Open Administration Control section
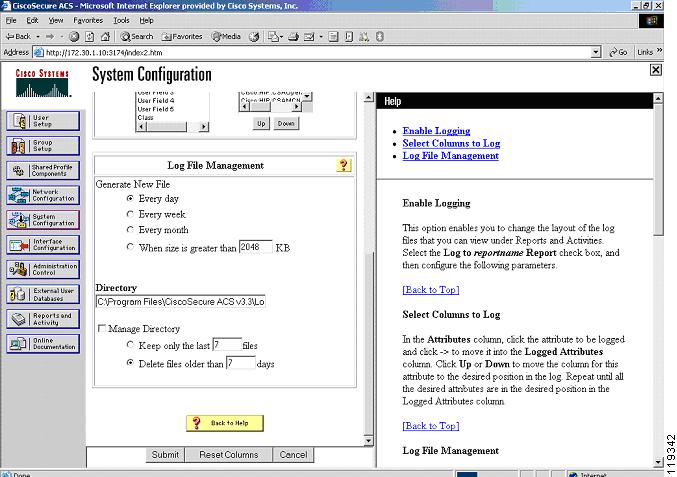Image resolution: width=677 pixels, height=477 pixels. coord(43,269)
